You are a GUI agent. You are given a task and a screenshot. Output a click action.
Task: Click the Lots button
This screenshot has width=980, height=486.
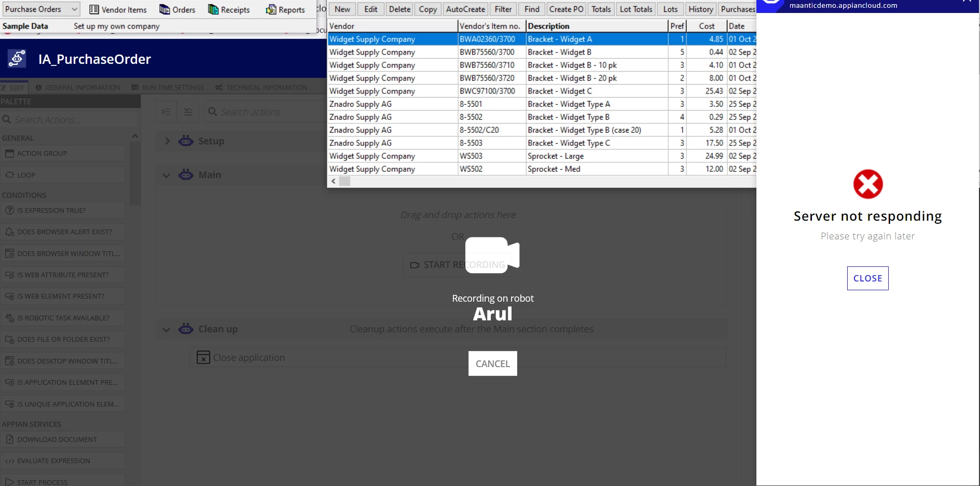click(670, 9)
